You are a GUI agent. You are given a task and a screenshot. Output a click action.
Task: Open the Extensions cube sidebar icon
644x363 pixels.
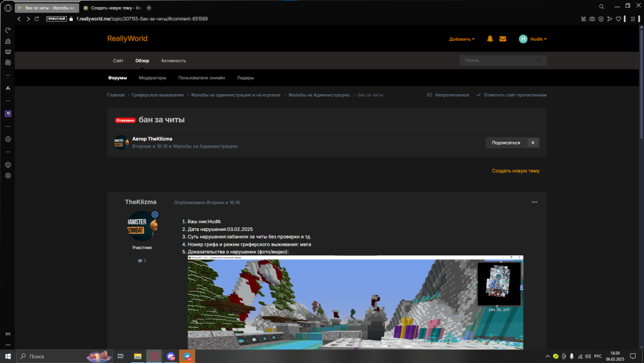point(8,165)
